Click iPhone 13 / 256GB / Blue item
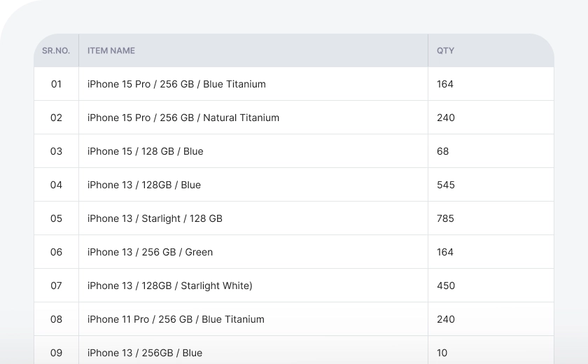 tap(145, 353)
